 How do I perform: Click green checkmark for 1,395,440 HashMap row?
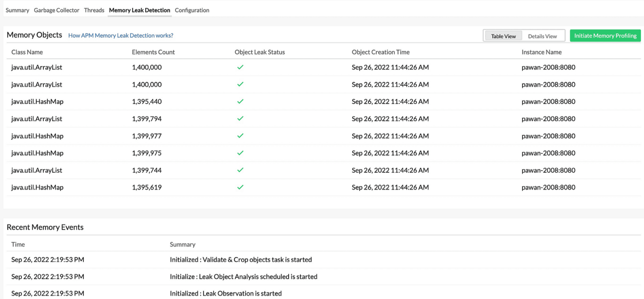point(240,102)
